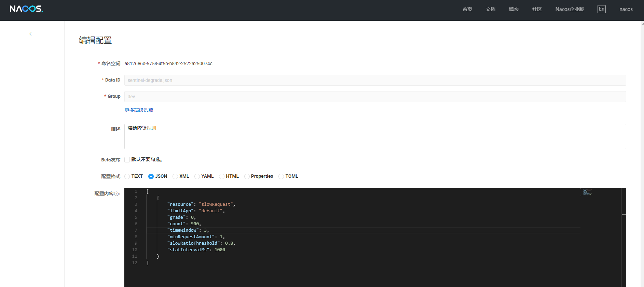Select TEXT config format
Image resolution: width=644 pixels, height=287 pixels.
(x=127, y=176)
